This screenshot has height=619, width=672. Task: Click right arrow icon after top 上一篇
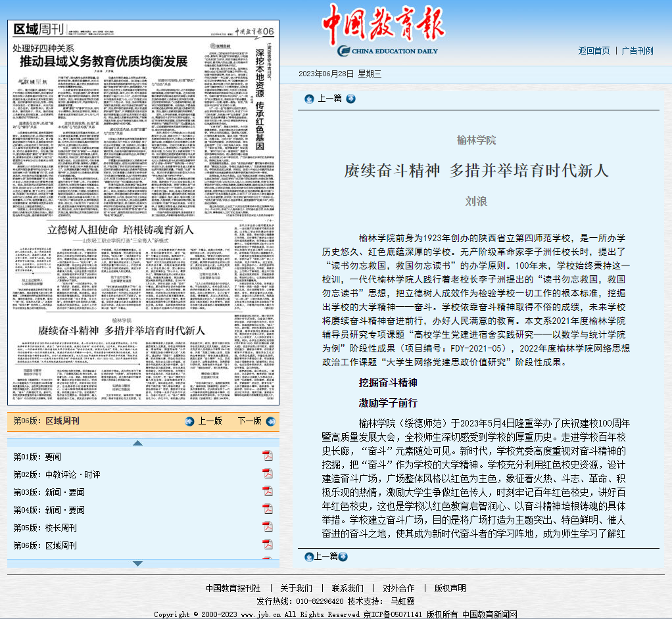(350, 99)
